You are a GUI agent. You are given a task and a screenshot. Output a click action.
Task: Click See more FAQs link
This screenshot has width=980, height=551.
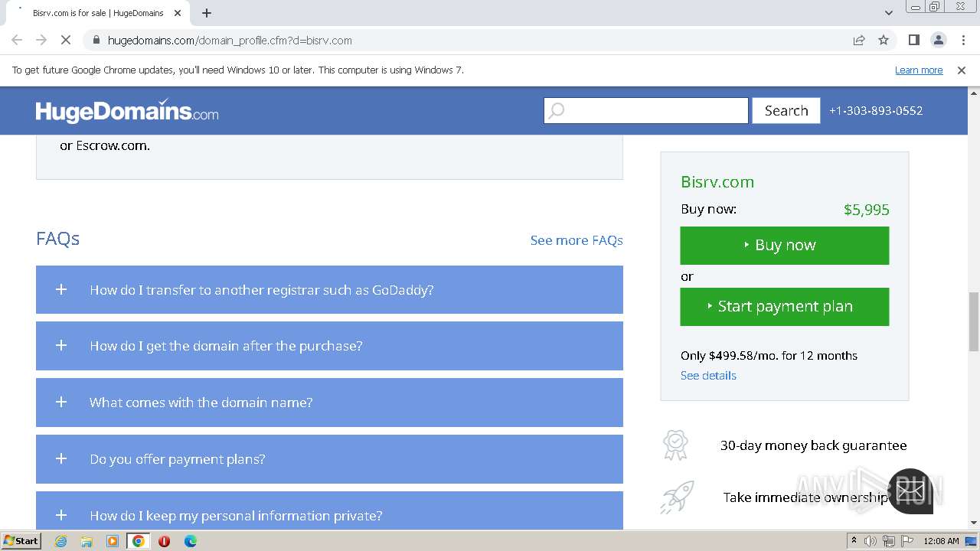577,240
